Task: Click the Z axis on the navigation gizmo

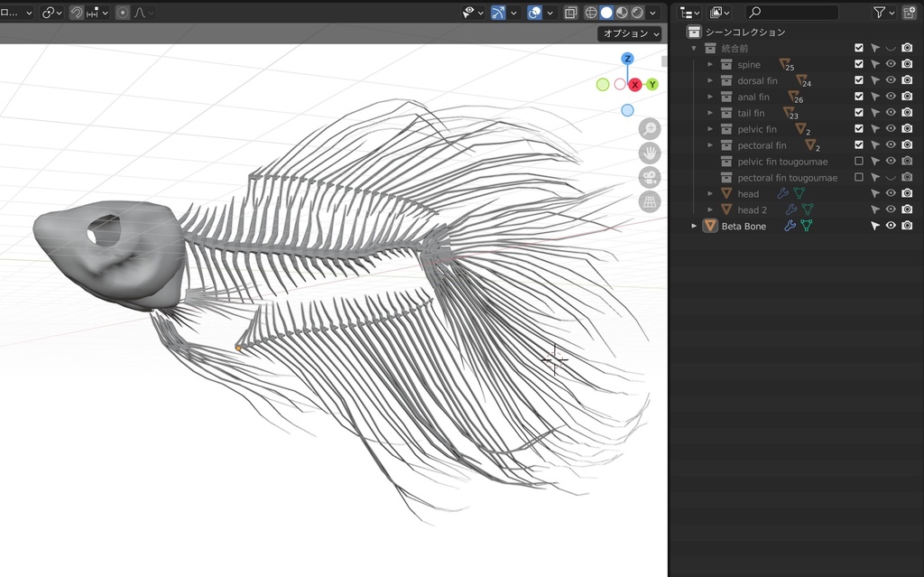Action: [x=627, y=58]
